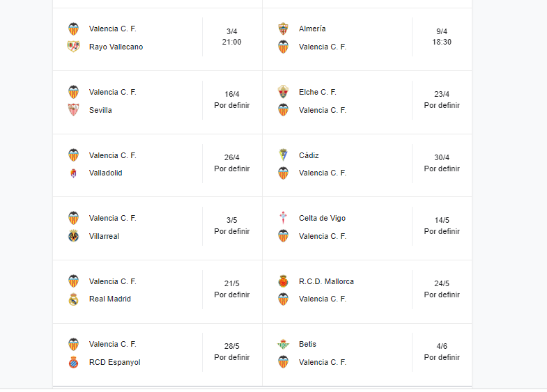Click the R.C.D. Mallorca crest icon
The width and height of the screenshot is (547, 392).
(284, 281)
